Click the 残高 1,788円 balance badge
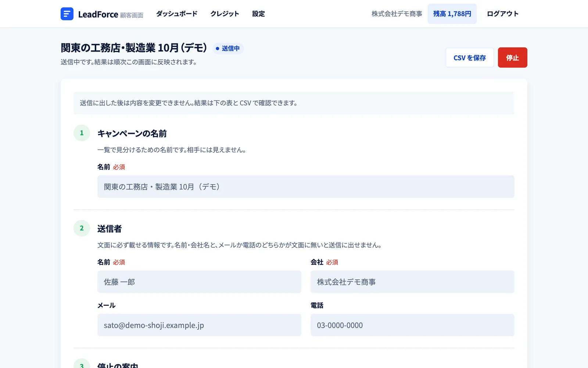 click(x=452, y=14)
